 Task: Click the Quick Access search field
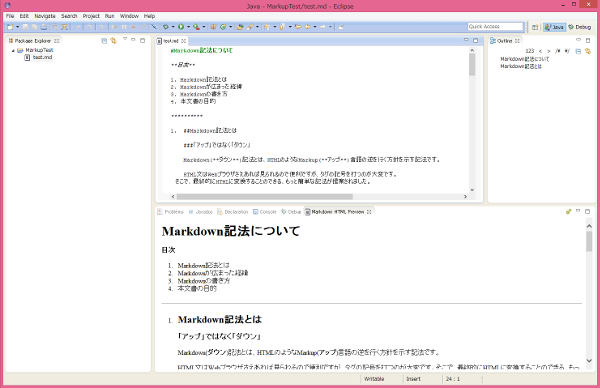pos(495,26)
